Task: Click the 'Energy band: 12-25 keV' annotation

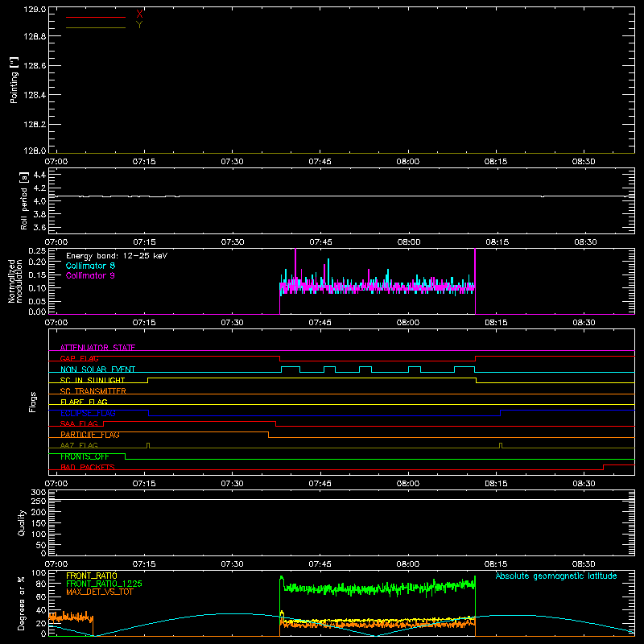Action: click(x=117, y=256)
